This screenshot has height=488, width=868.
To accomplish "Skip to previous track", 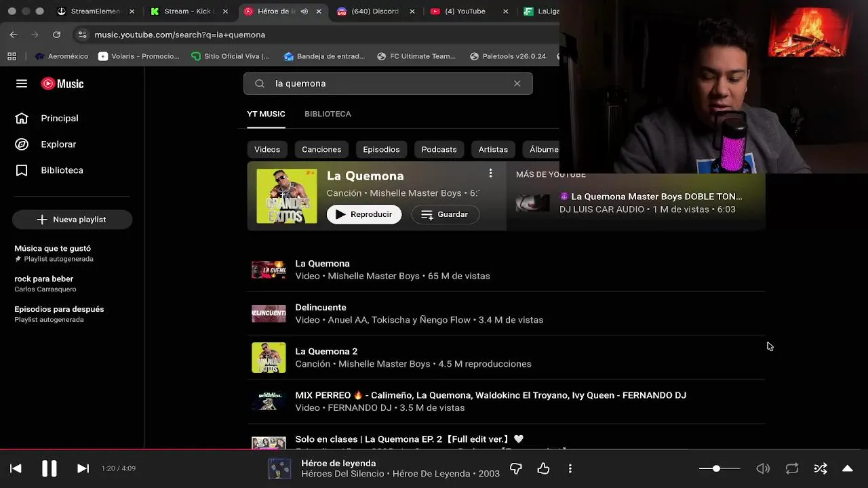I will click(16, 468).
